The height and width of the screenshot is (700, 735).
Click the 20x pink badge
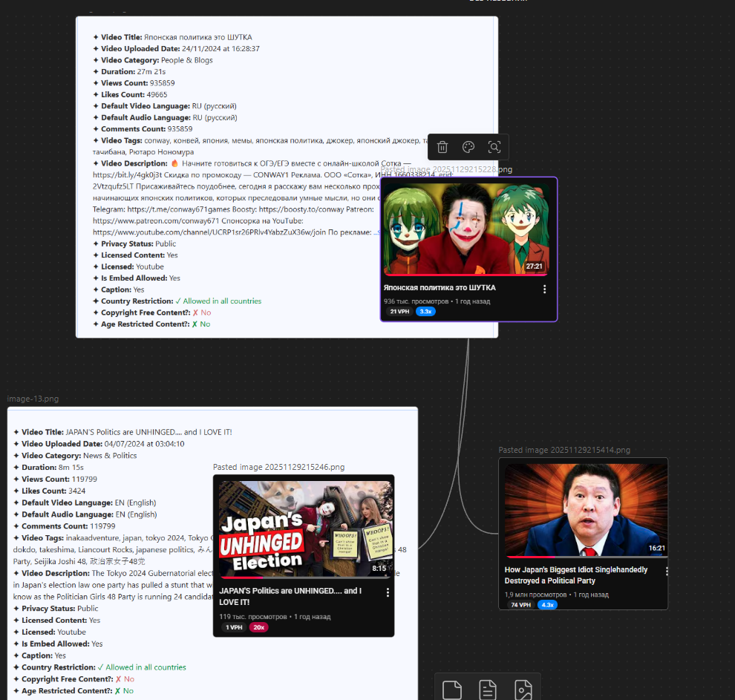coord(259,627)
